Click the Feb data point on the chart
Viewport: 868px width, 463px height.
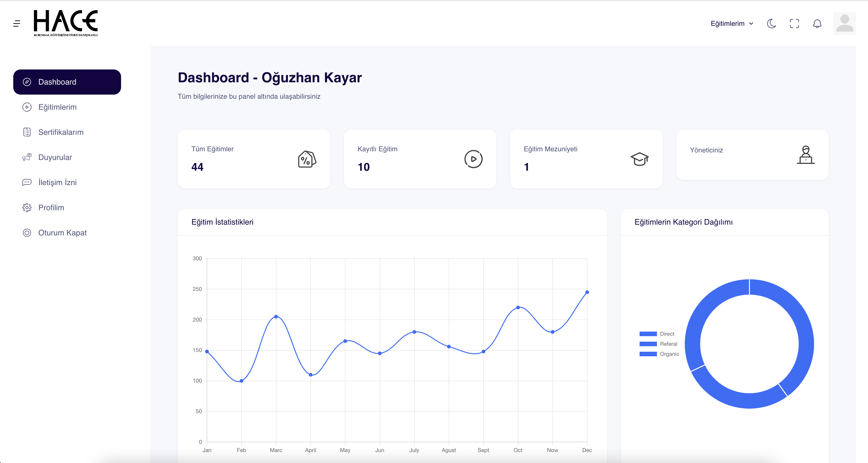[x=241, y=381]
